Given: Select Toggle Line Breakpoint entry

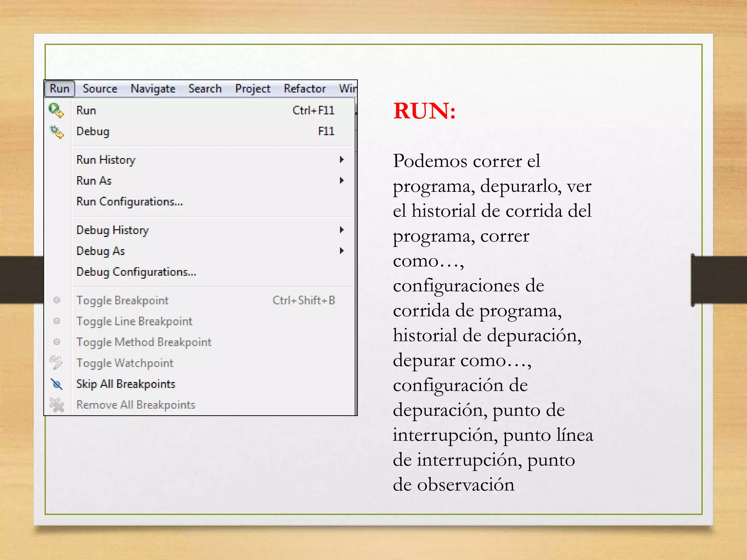Looking at the screenshot, I should pos(199,321).
